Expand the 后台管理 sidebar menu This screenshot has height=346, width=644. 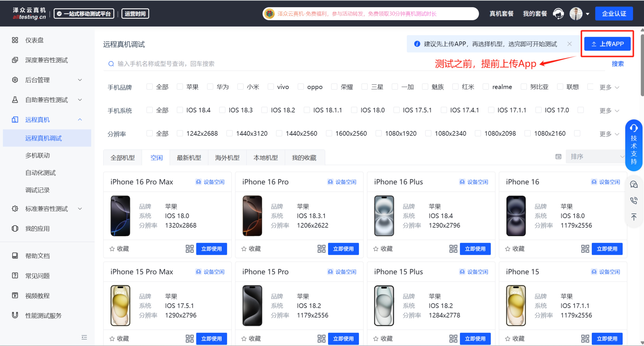point(46,80)
